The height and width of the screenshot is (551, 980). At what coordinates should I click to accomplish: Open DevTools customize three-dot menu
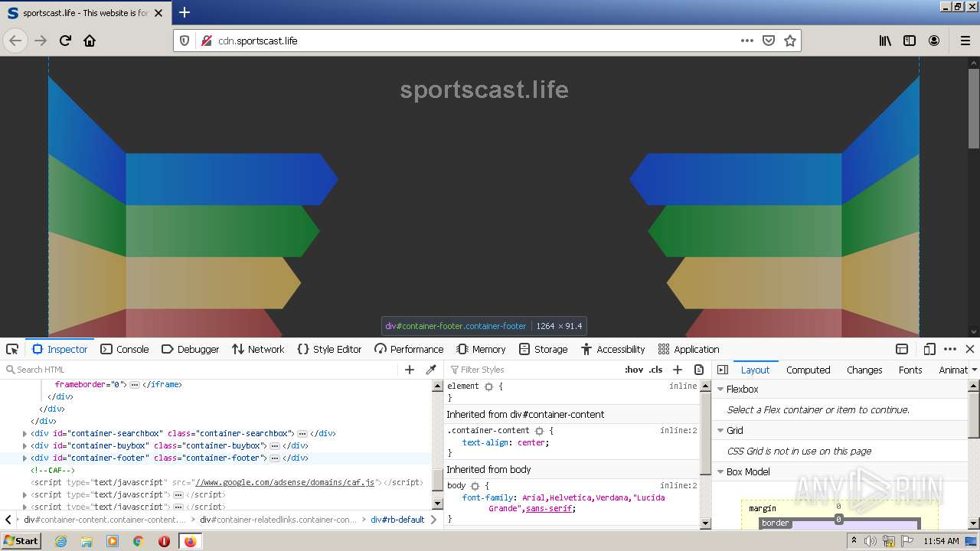coord(950,349)
